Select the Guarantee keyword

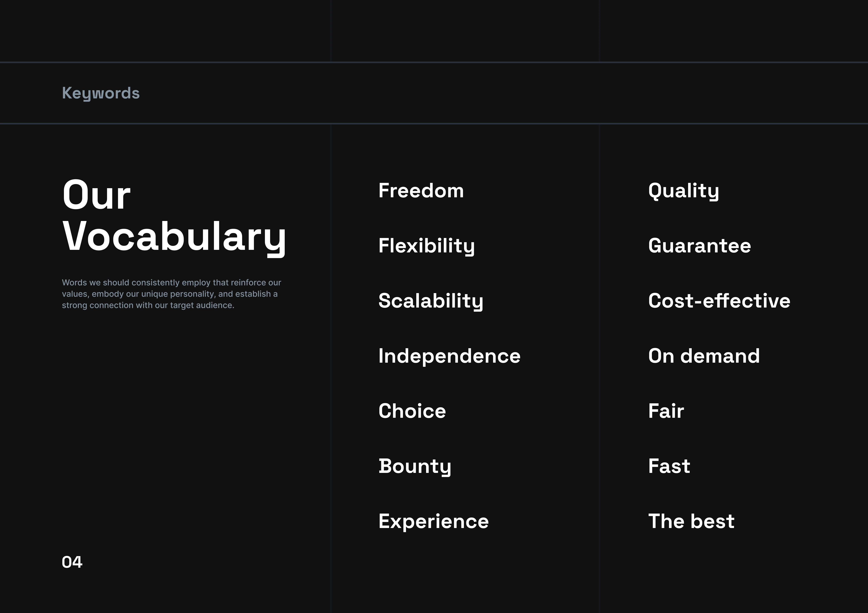coord(699,246)
